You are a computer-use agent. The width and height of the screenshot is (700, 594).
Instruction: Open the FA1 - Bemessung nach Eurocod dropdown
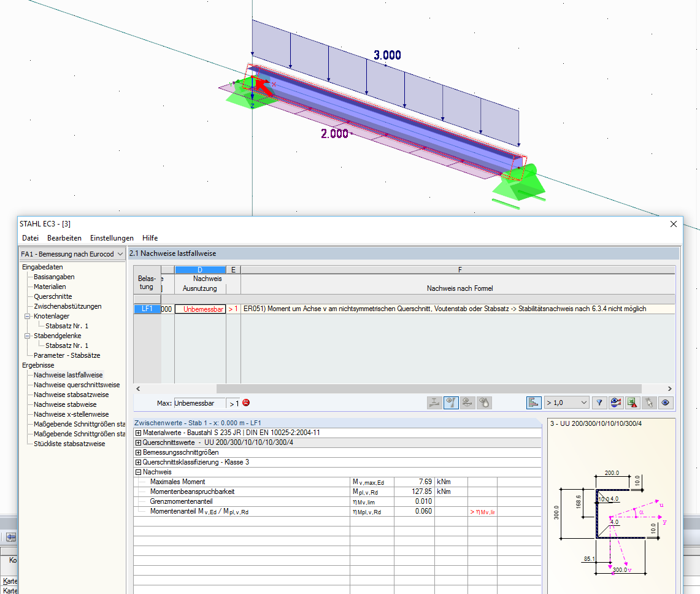click(72, 253)
